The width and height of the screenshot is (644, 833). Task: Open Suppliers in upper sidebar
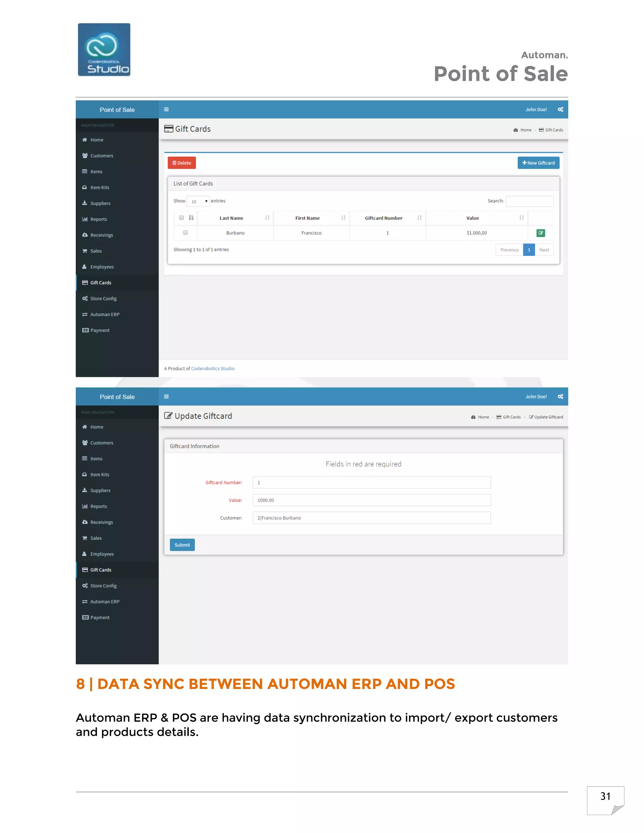(117, 203)
